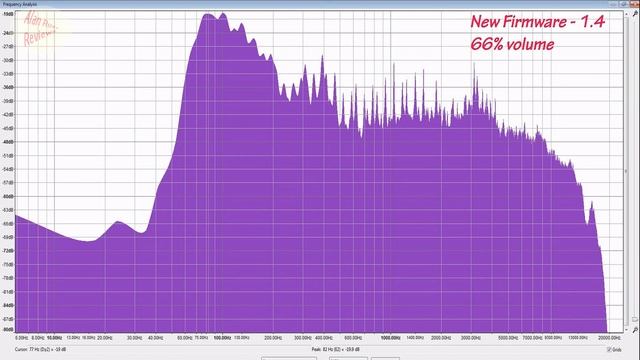The width and height of the screenshot is (640, 360).
Task: Click the '10.00Hz' axis label
Action: [54, 338]
